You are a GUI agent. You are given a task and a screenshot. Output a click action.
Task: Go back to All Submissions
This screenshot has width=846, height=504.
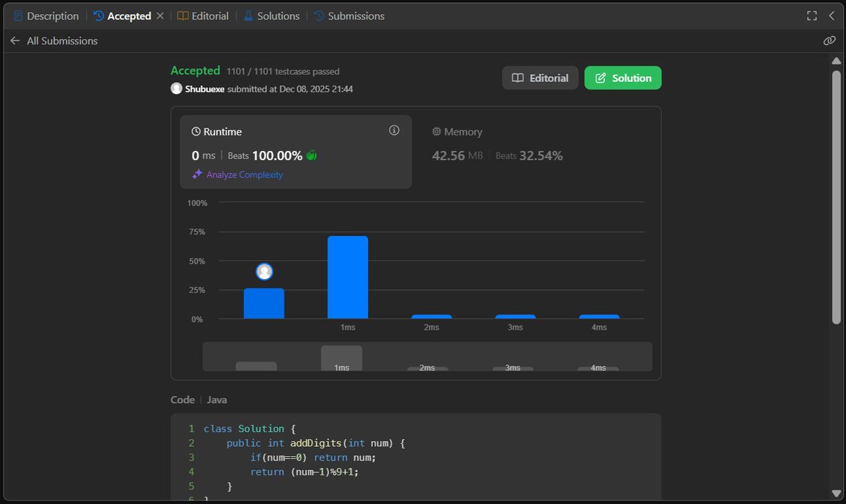click(54, 41)
